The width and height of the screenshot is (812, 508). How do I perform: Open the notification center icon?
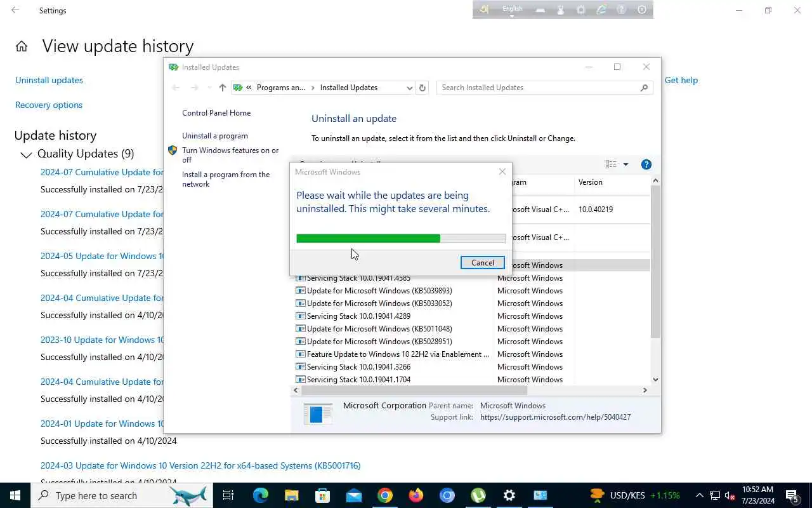(x=792, y=495)
